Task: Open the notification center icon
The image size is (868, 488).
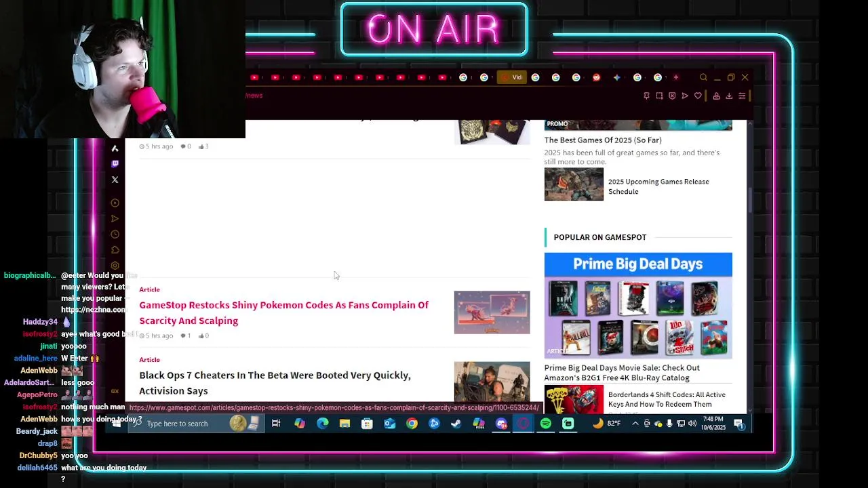Action: coord(738,424)
